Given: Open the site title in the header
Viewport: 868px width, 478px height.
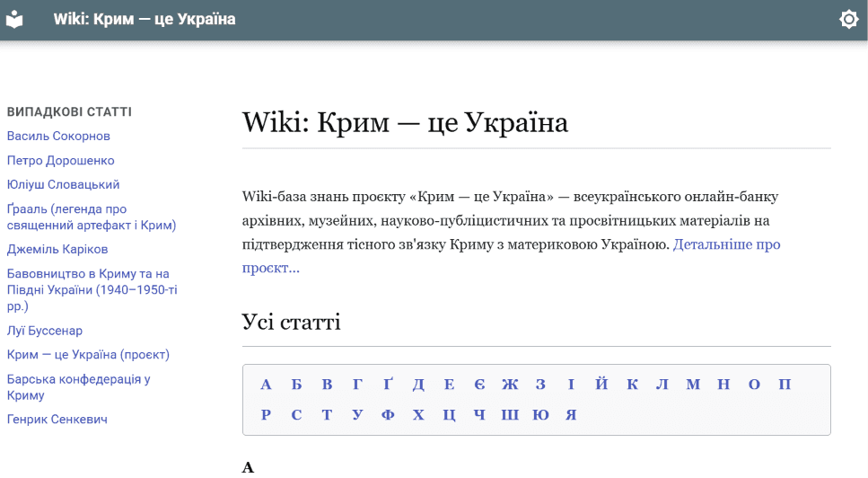Looking at the screenshot, I should coord(145,20).
